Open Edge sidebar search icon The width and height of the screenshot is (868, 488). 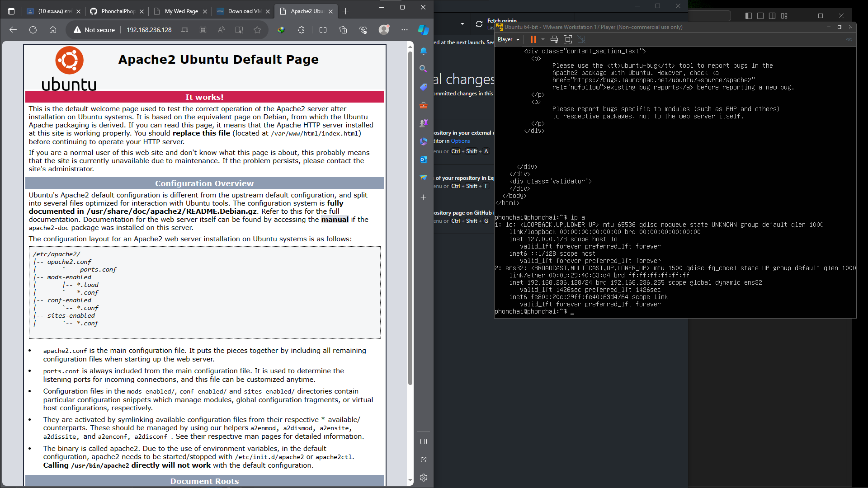pos(423,69)
